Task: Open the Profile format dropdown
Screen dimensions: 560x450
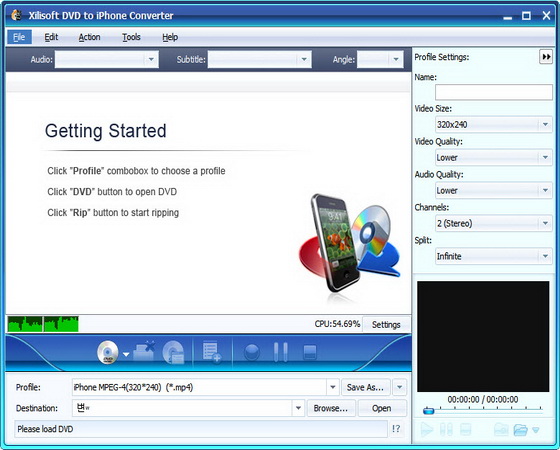Action: point(332,388)
